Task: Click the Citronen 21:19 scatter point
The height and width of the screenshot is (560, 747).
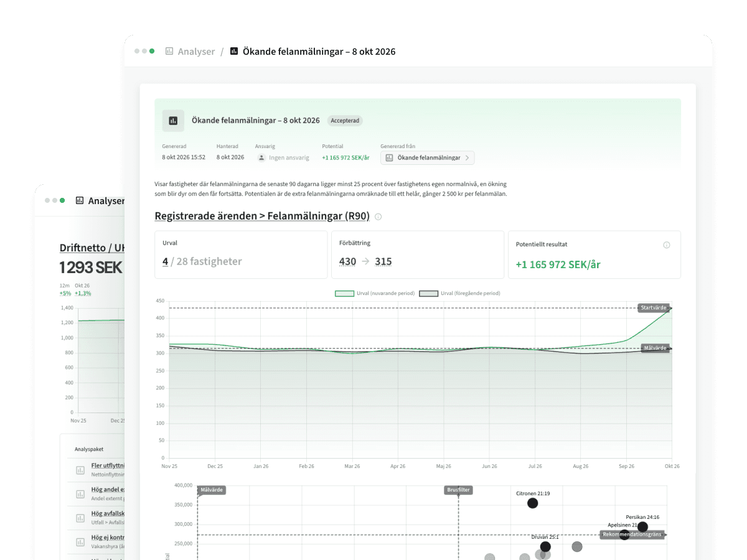Action: point(532,503)
